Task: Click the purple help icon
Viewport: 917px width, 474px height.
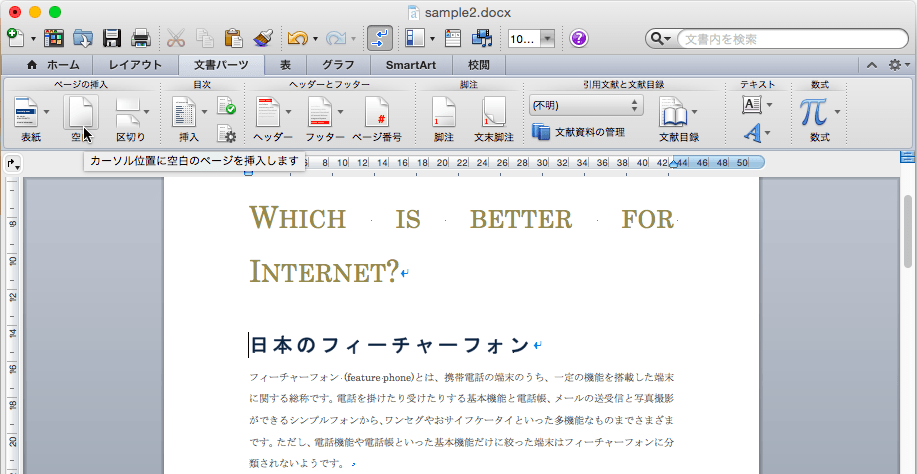Action: point(578,39)
